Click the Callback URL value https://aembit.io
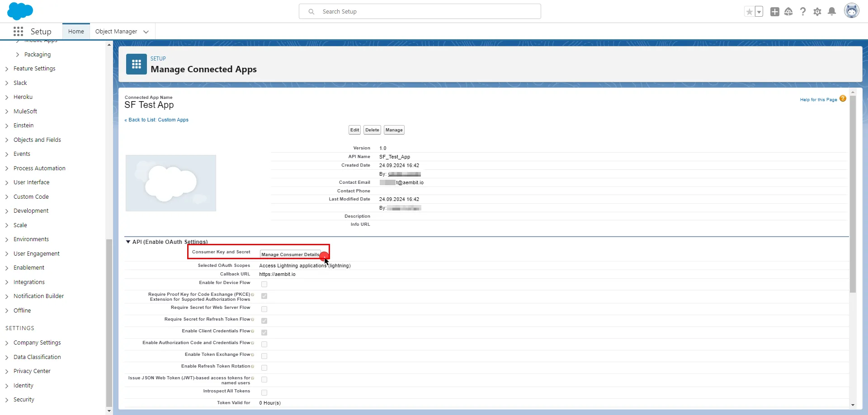Viewport: 868px width, 415px height. point(277,274)
